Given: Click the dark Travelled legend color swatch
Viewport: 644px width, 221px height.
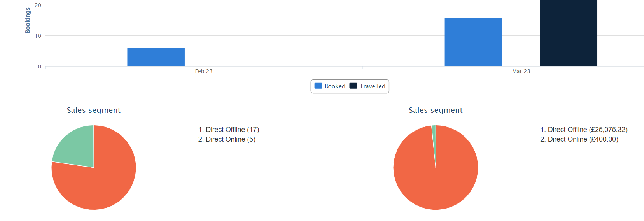Looking at the screenshot, I should (x=353, y=86).
